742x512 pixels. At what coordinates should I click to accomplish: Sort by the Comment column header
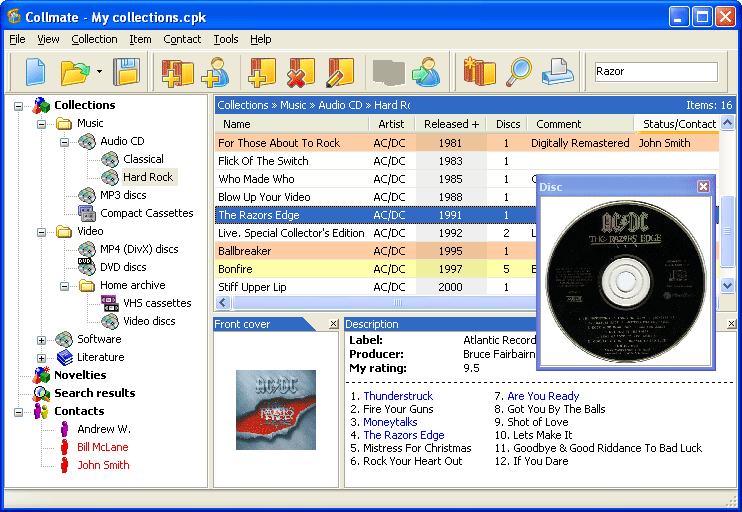pos(580,124)
